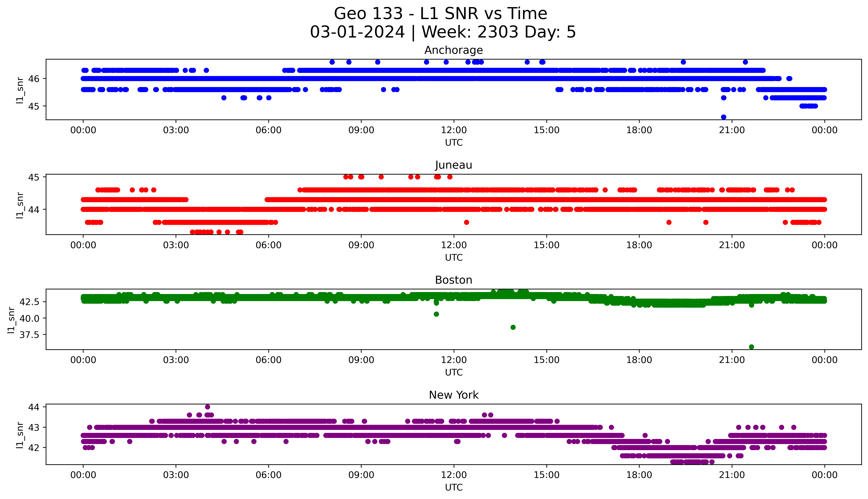Image resolution: width=868 pixels, height=499 pixels.
Task: Click the "21:00" tick under the Anchorage plot
Action: pos(732,130)
